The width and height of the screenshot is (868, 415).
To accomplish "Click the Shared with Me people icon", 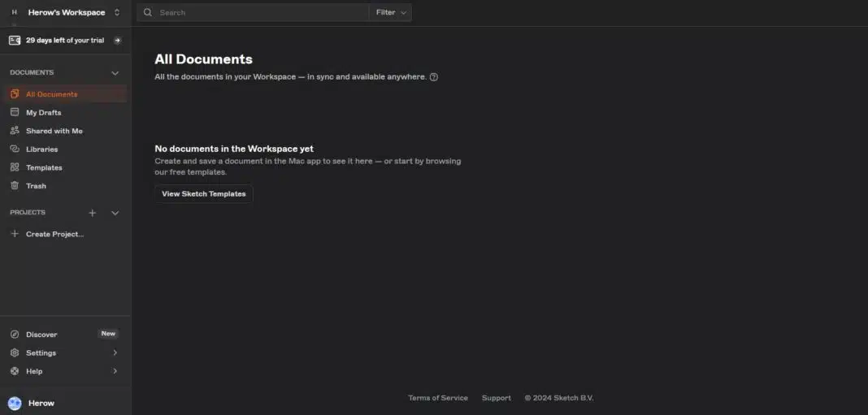I will (15, 131).
